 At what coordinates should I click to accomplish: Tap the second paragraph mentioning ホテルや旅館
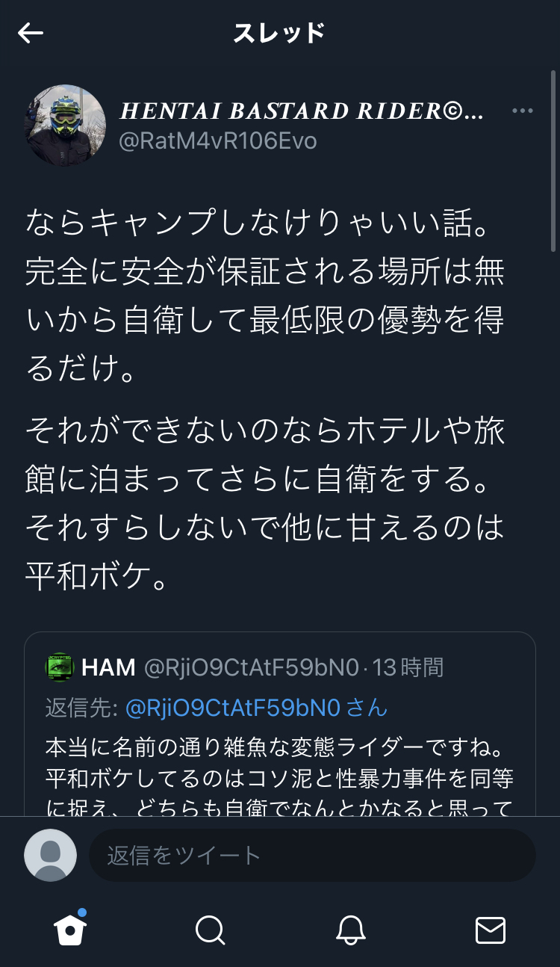coord(265,503)
